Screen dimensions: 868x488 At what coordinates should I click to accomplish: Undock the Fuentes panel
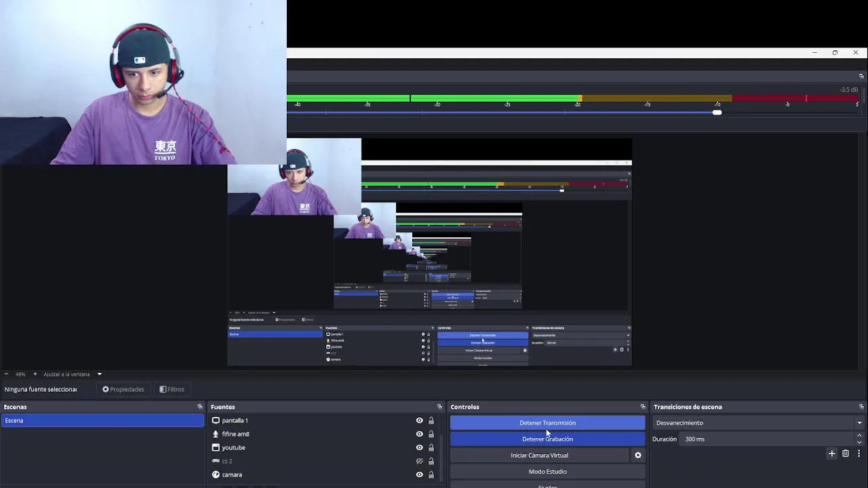pos(439,407)
